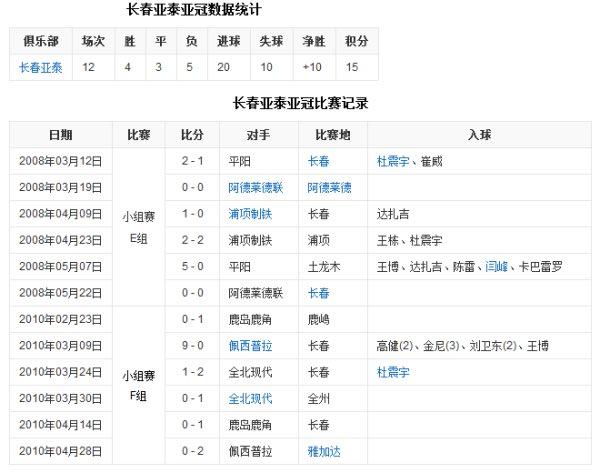Open the 佩西普拉 opponent link
This screenshot has width=600, height=473.
pos(250,346)
